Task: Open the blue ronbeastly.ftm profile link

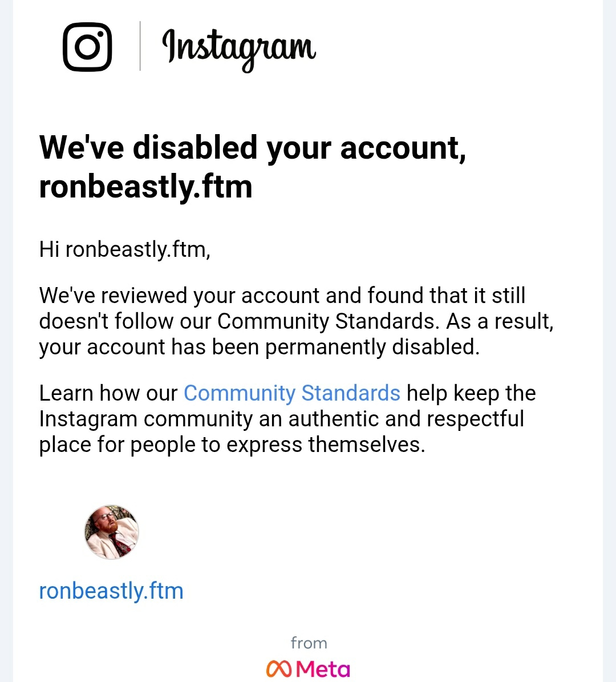Action: tap(111, 591)
